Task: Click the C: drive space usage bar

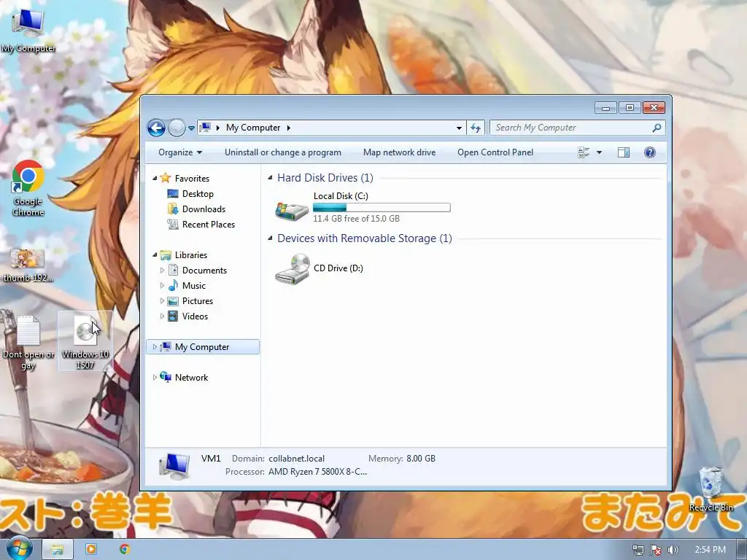Action: point(382,208)
